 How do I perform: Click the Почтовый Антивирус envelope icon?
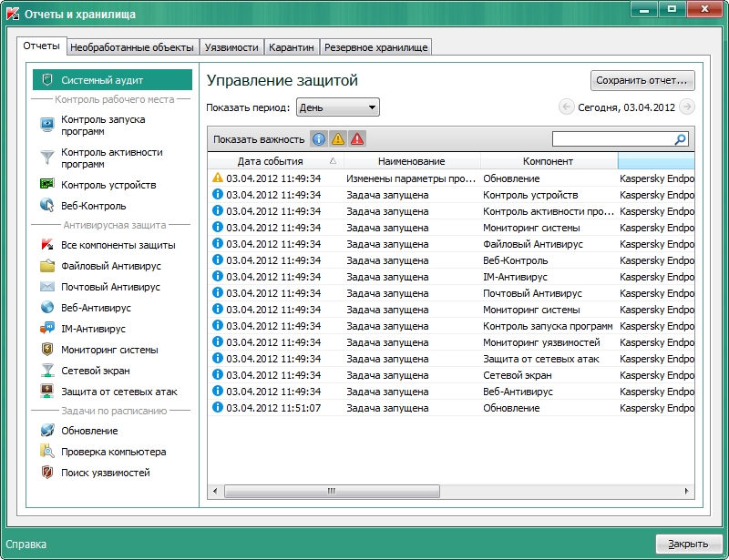(x=47, y=287)
